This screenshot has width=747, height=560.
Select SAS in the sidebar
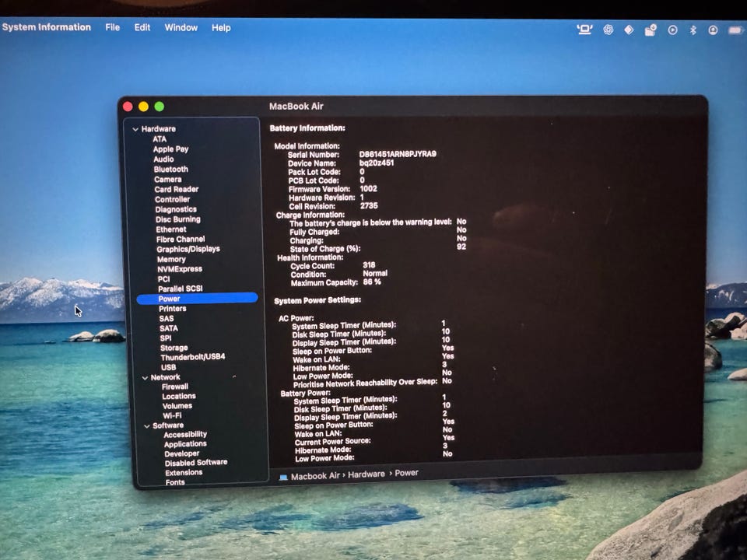(167, 319)
